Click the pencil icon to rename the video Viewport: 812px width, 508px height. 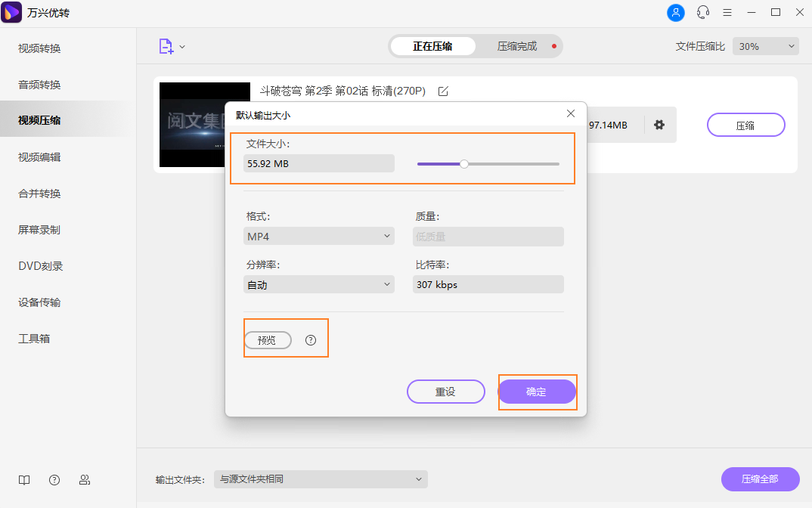click(442, 91)
